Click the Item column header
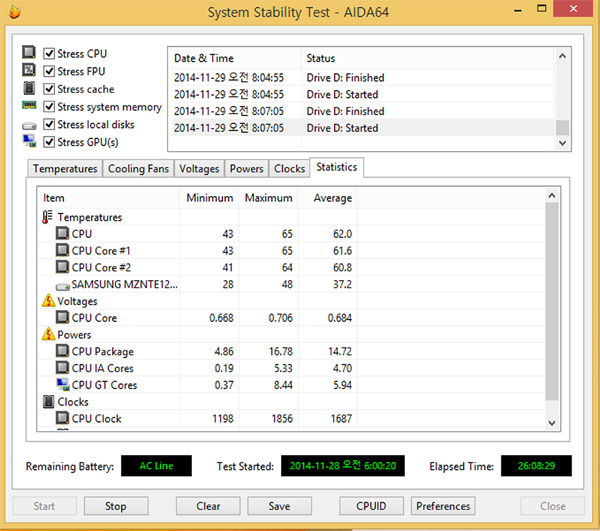 (109, 198)
